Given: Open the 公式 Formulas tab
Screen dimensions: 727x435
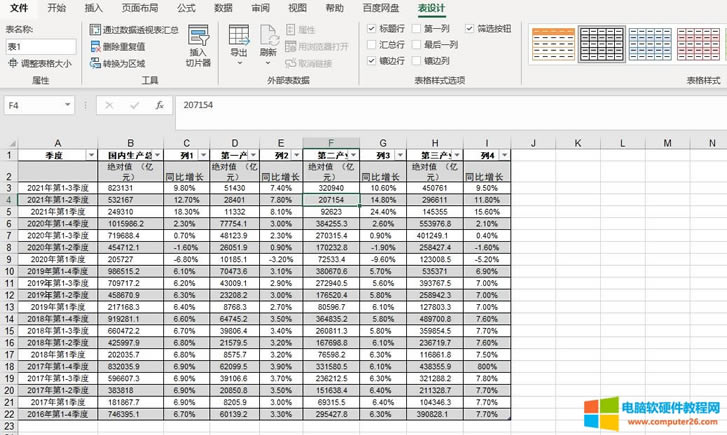Looking at the screenshot, I should point(186,8).
